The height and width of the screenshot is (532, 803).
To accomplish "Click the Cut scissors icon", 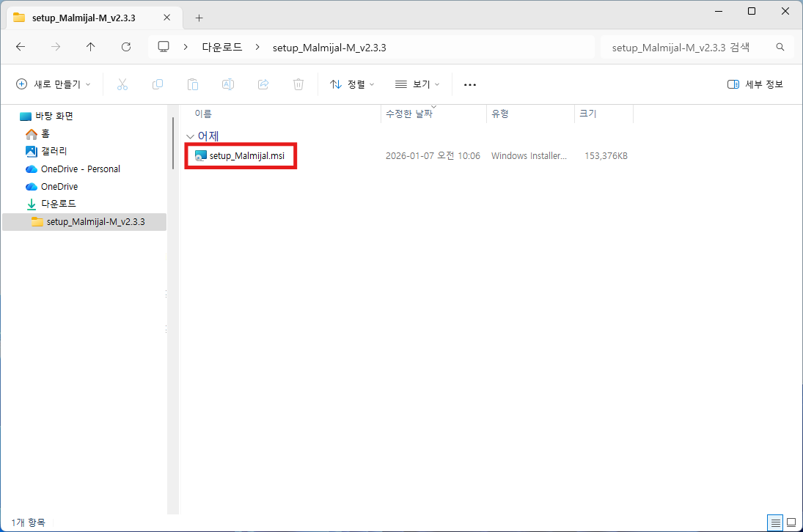I will pyautogui.click(x=122, y=84).
